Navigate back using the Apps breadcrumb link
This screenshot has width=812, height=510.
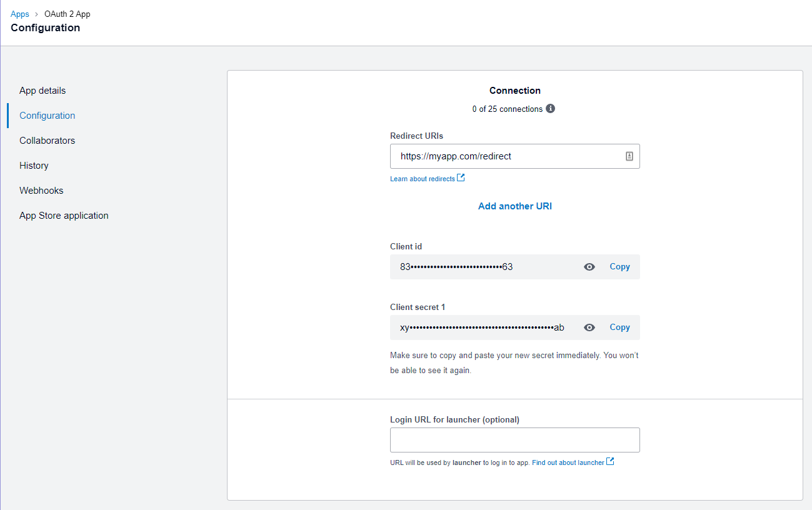click(19, 13)
